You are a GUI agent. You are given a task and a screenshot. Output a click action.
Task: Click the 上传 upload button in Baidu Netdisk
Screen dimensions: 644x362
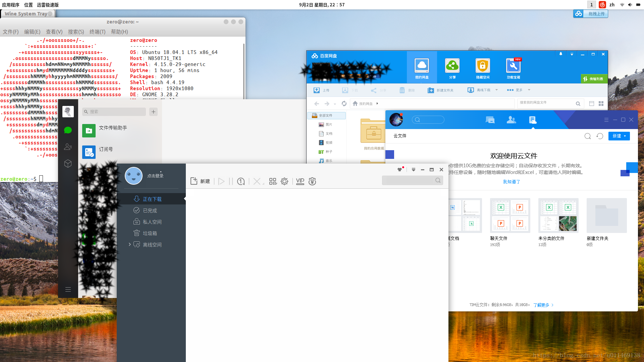pos(321,90)
